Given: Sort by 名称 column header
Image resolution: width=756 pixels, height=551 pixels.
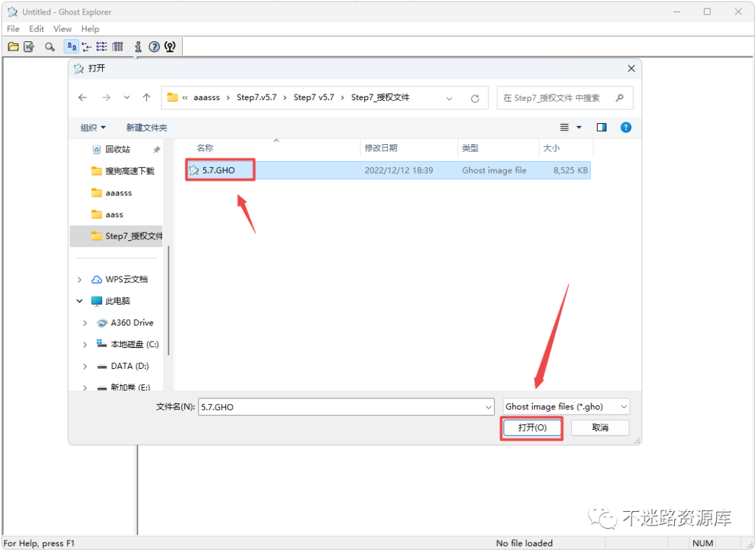Looking at the screenshot, I should tap(205, 148).
